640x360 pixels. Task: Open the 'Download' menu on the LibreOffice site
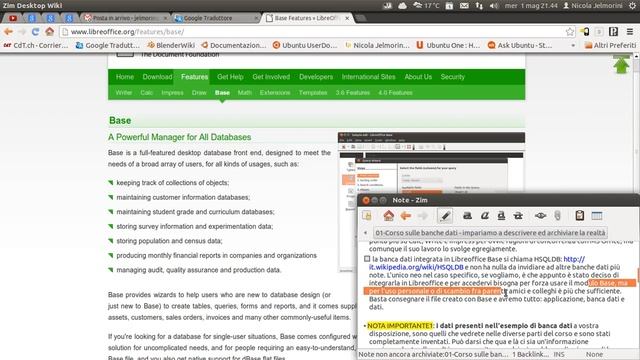click(x=157, y=77)
